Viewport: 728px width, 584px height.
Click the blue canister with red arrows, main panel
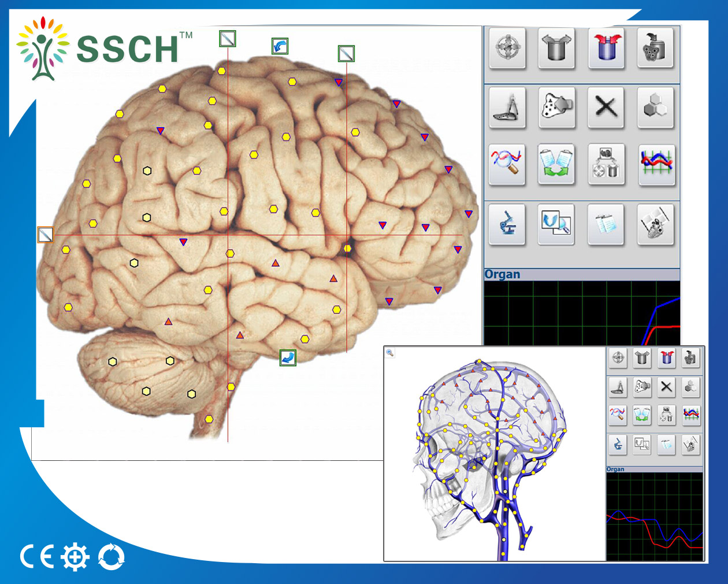coord(607,49)
